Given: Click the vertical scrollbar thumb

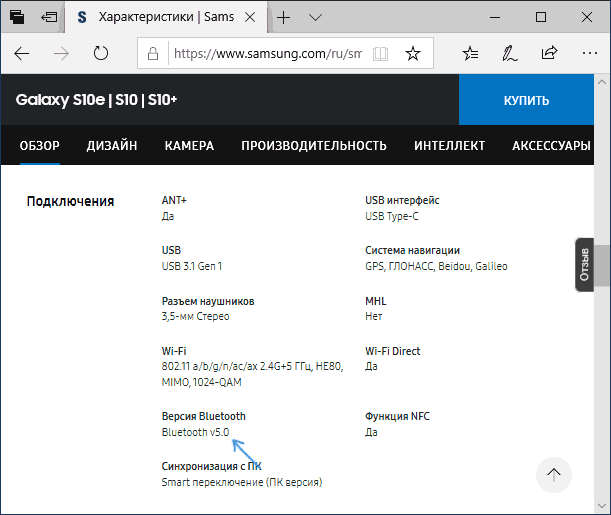Looking at the screenshot, I should click(x=602, y=265).
